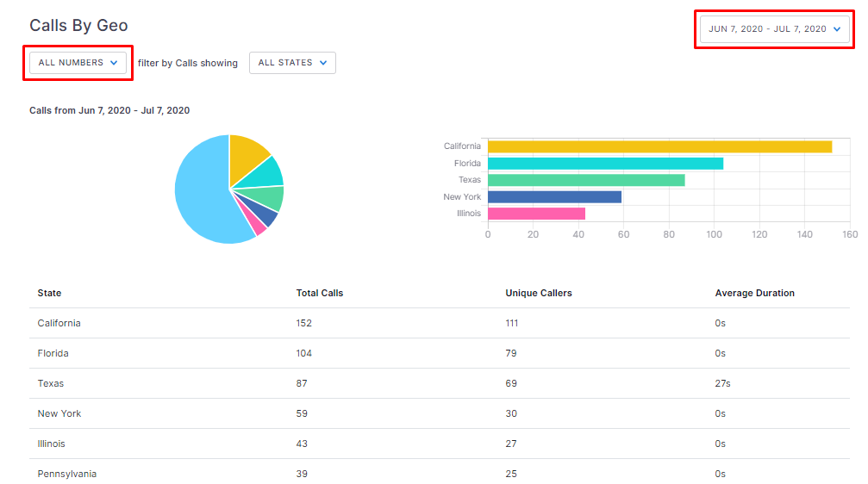Select the Texas table row name
This screenshot has height=484, width=868.
[50, 383]
